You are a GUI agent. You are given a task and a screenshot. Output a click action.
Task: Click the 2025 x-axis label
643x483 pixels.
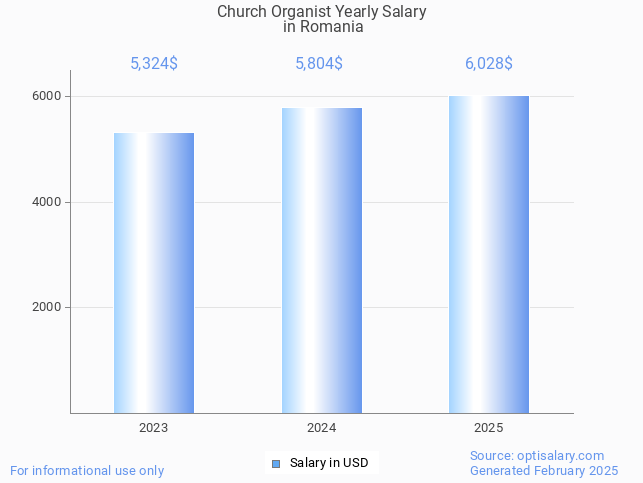pyautogui.click(x=488, y=428)
